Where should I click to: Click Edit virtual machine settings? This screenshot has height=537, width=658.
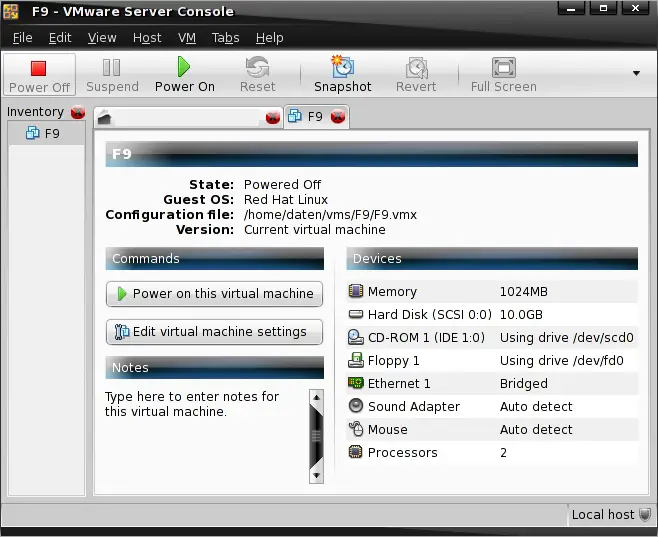214,332
